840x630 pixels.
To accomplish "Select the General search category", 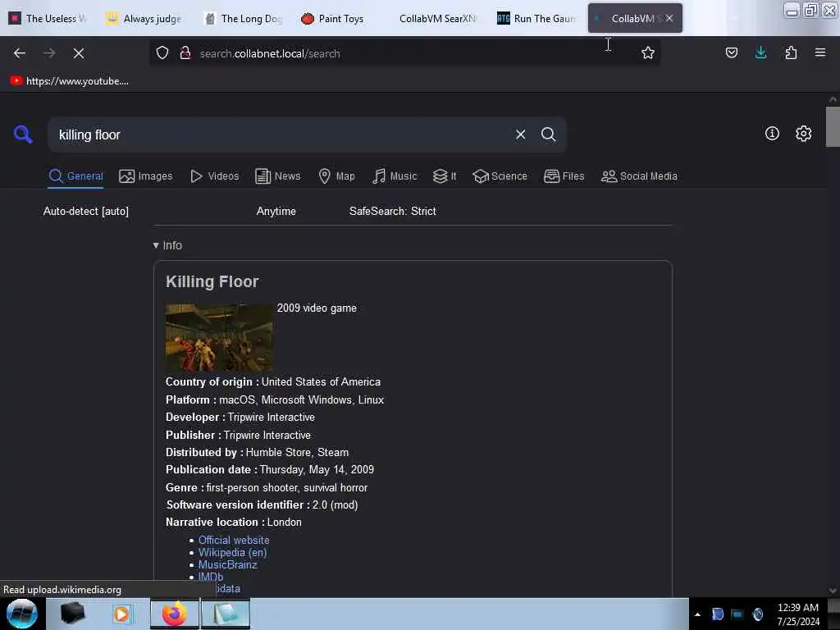I will point(75,176).
